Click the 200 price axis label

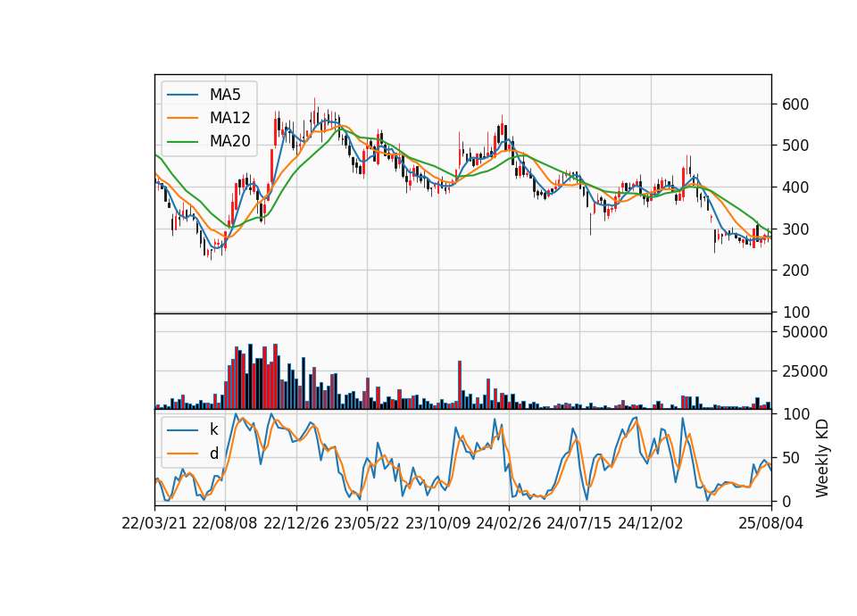point(795,271)
